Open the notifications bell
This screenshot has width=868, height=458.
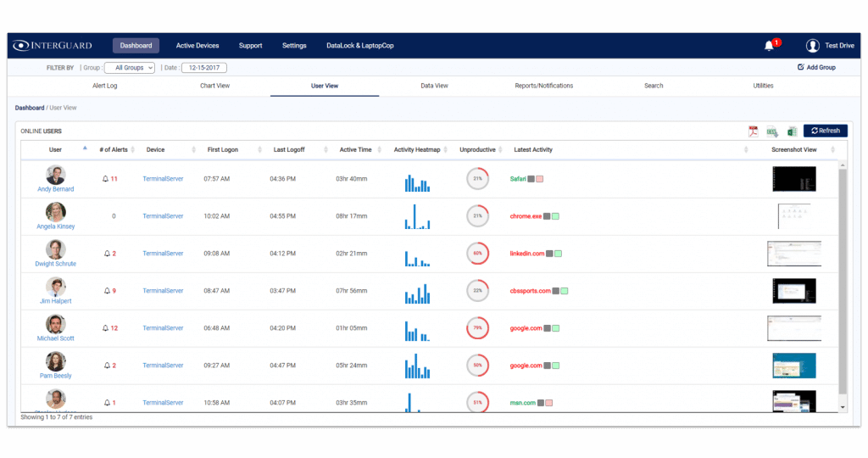tap(769, 46)
